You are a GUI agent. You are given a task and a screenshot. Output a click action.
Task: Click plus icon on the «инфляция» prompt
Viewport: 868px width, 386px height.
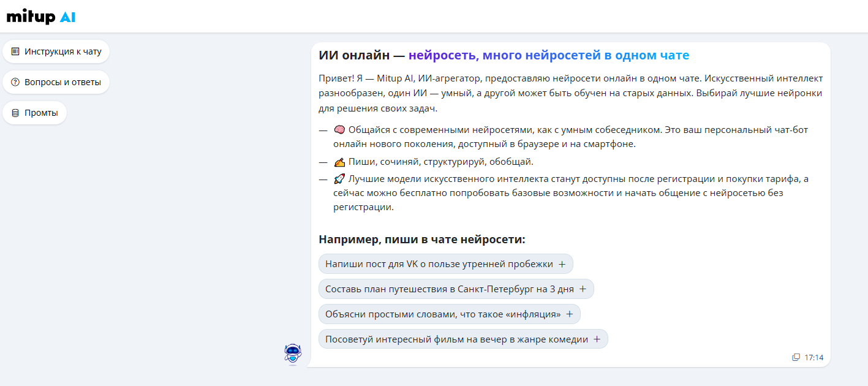click(x=569, y=314)
